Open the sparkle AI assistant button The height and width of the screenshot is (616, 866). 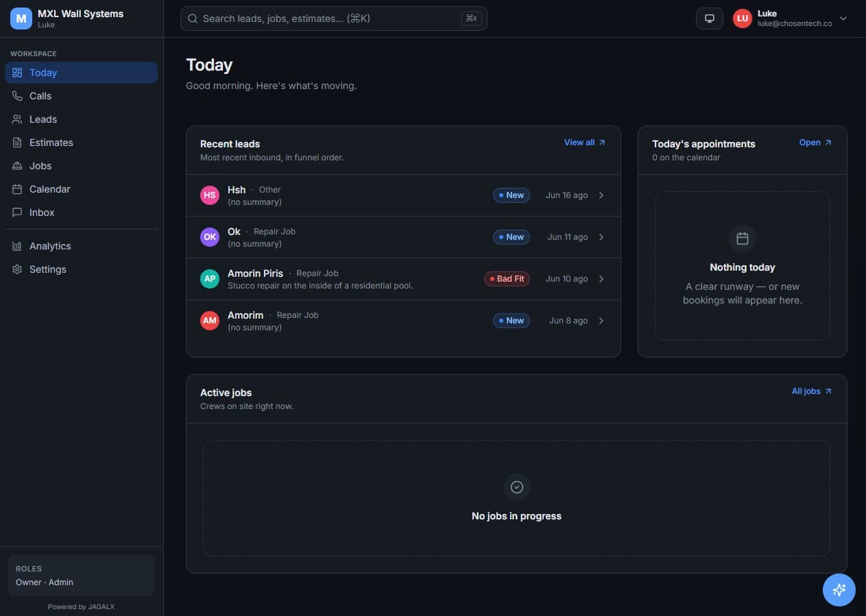point(839,590)
